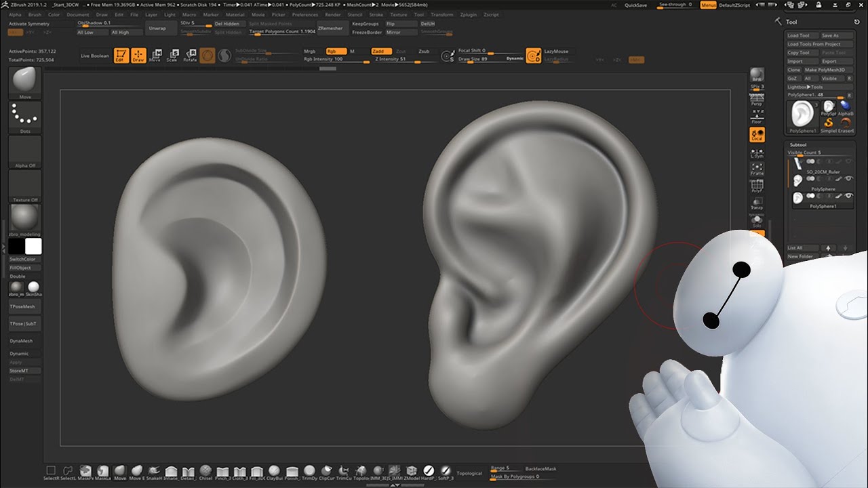
Task: Choose the Polish brush
Action: click(x=292, y=472)
